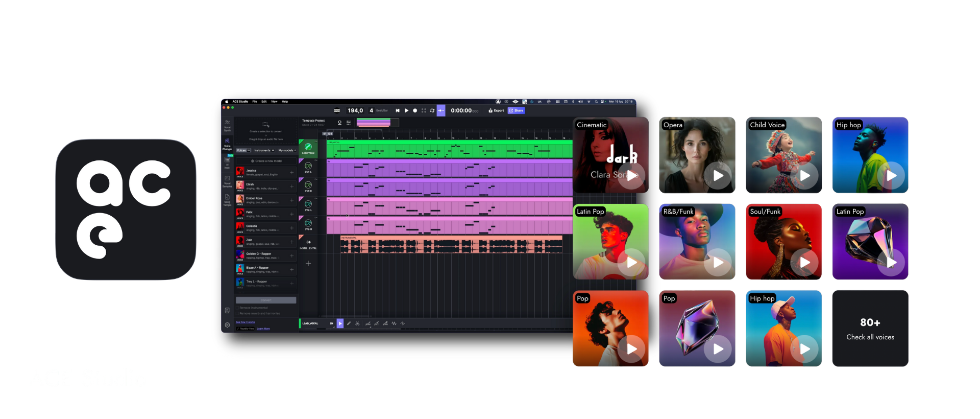
Task: Toggle the four-dot grid button near record
Action: (424, 110)
